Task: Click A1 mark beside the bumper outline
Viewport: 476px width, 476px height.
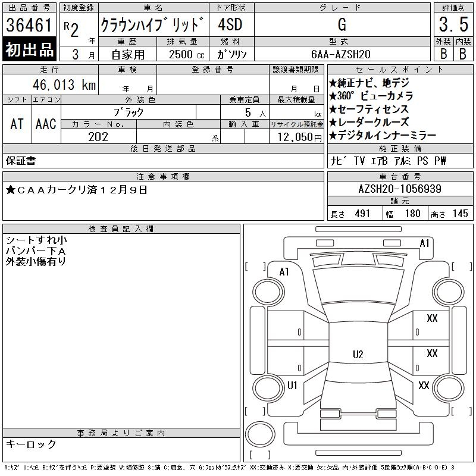Action: (424, 243)
